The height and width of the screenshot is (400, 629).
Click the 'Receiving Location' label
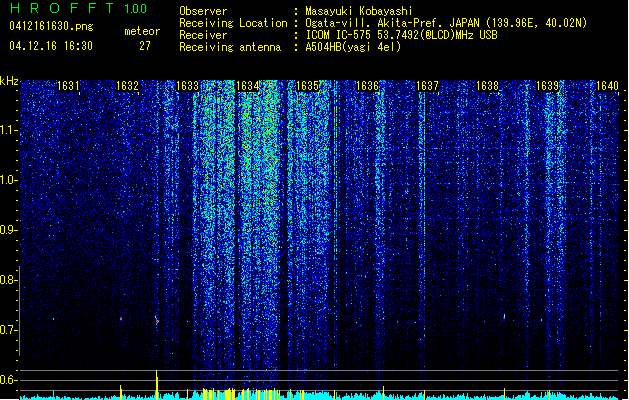pos(233,23)
